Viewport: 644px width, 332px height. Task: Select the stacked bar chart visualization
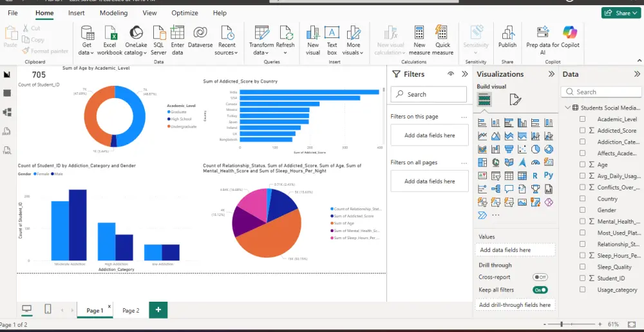point(482,123)
